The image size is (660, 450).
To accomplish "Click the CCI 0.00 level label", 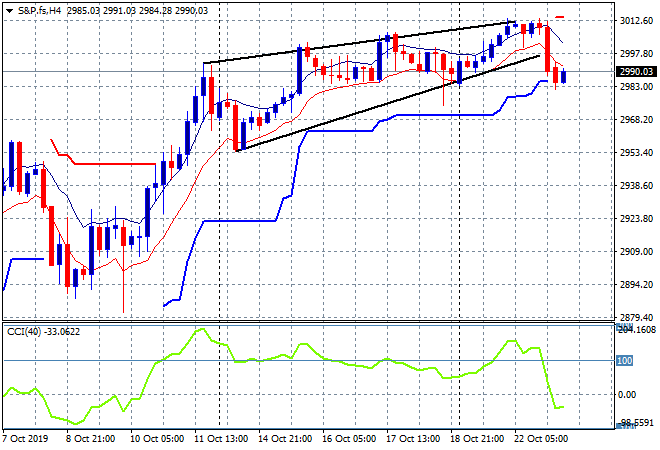I will coord(627,395).
